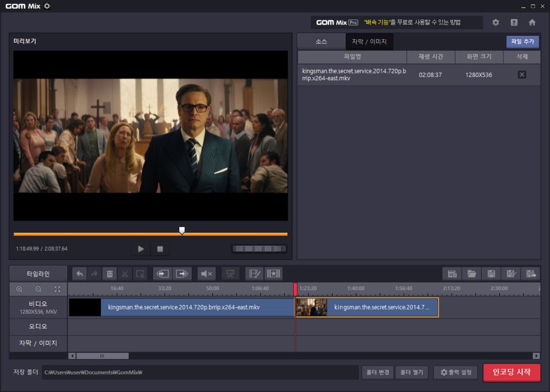This screenshot has width=550, height=392.
Task: Switch to the 소스 tab
Action: point(321,42)
